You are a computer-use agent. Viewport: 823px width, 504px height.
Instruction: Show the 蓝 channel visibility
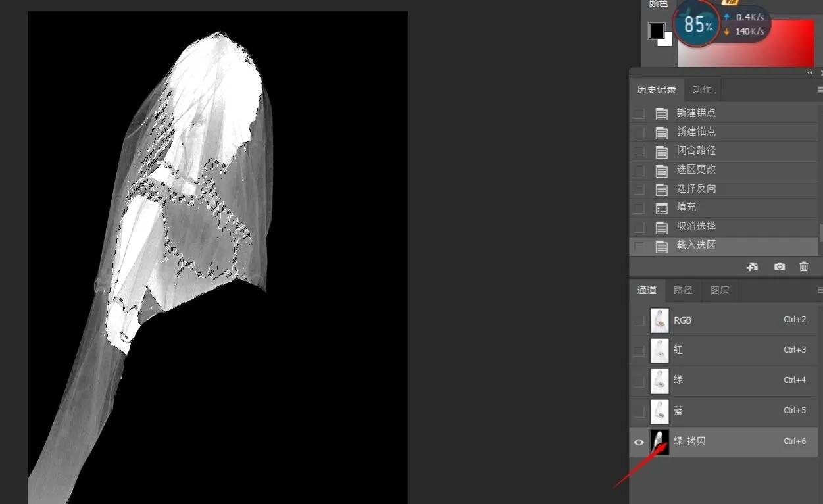(639, 411)
